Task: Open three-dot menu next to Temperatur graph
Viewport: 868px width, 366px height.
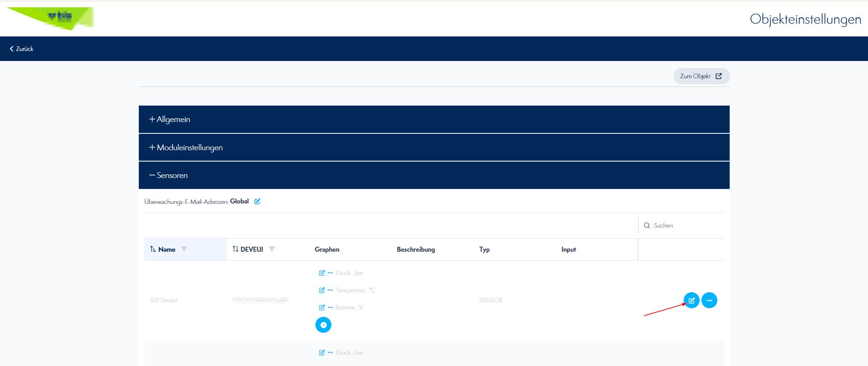Action: (x=330, y=290)
